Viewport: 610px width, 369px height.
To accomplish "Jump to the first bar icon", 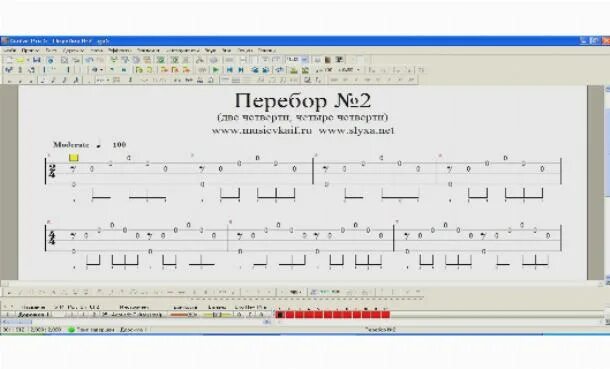I will 230,70.
